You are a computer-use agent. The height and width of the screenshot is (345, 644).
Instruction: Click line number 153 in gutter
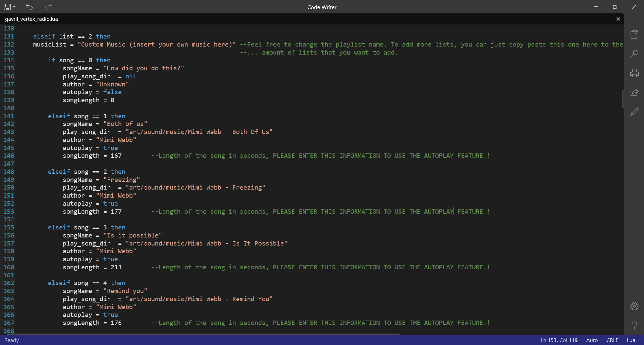pyautogui.click(x=9, y=212)
